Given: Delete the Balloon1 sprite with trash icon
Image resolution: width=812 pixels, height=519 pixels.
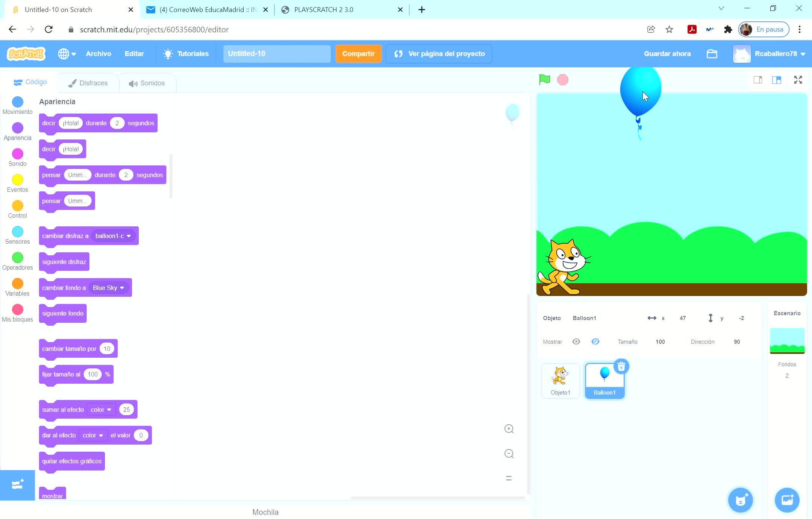Looking at the screenshot, I should [621, 367].
